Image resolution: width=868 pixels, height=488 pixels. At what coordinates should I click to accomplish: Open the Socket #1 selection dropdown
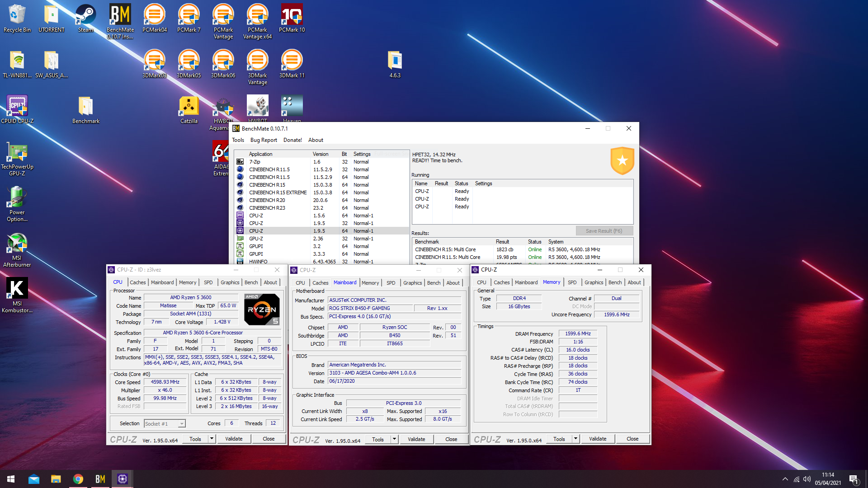[165, 424]
